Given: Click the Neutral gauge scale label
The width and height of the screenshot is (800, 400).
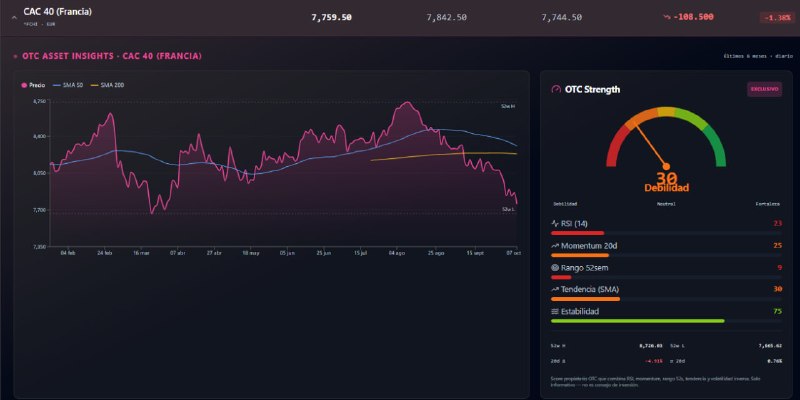Looking at the screenshot, I should [666, 204].
